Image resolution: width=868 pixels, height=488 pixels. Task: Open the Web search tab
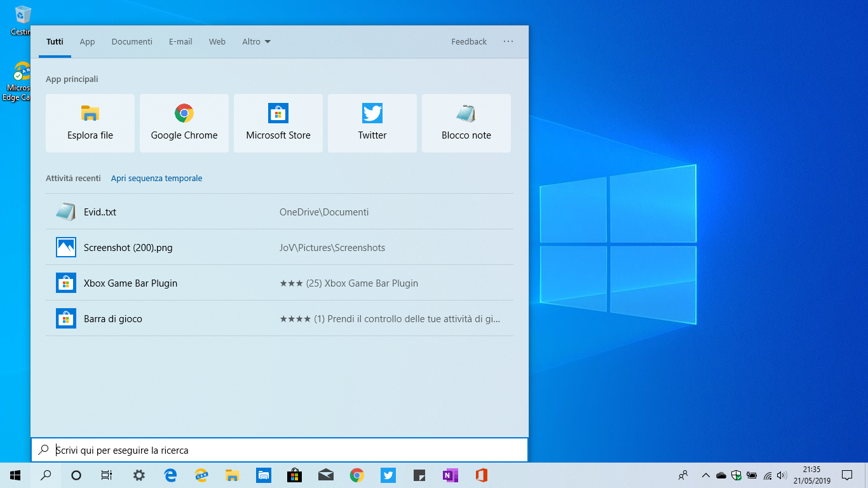[x=217, y=42]
